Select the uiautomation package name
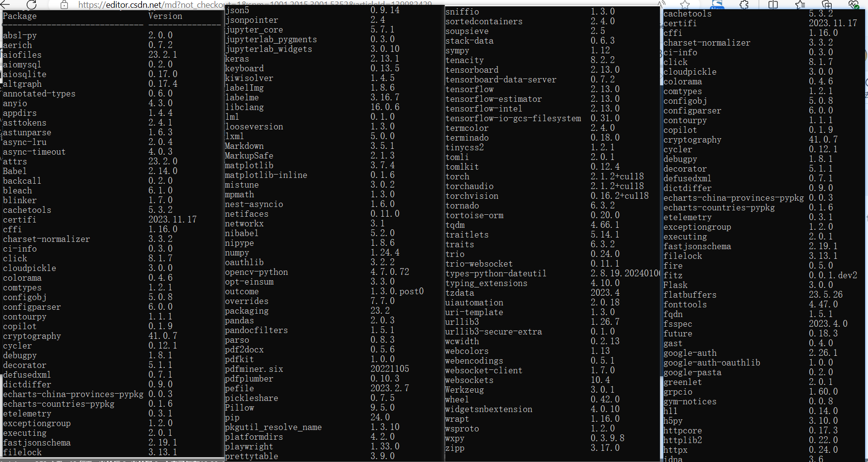The height and width of the screenshot is (462, 868). (474, 303)
